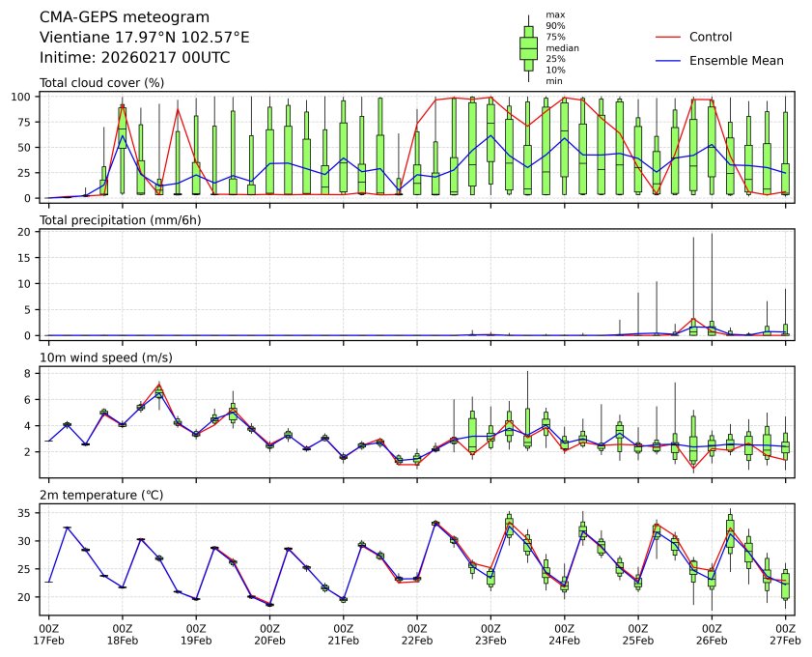This screenshot has width=812, height=657.
Task: Select the Total cloud cover panel title
Action: (101, 83)
